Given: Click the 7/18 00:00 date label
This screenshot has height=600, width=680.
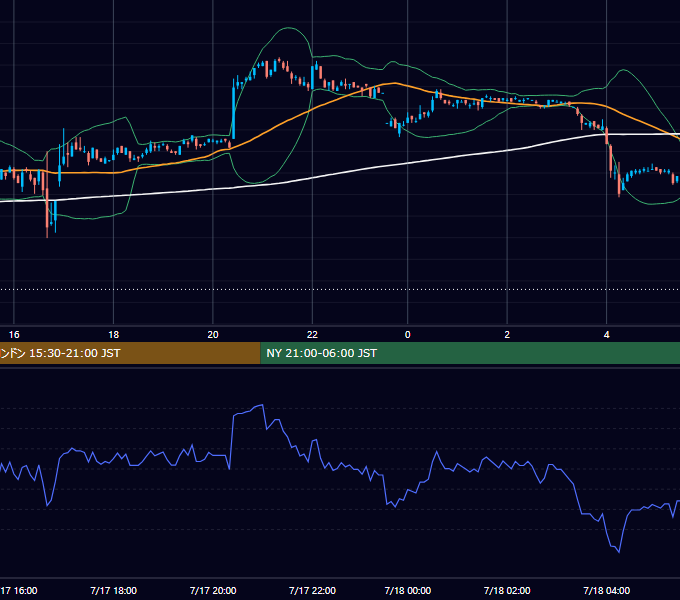Looking at the screenshot, I should tap(408, 590).
